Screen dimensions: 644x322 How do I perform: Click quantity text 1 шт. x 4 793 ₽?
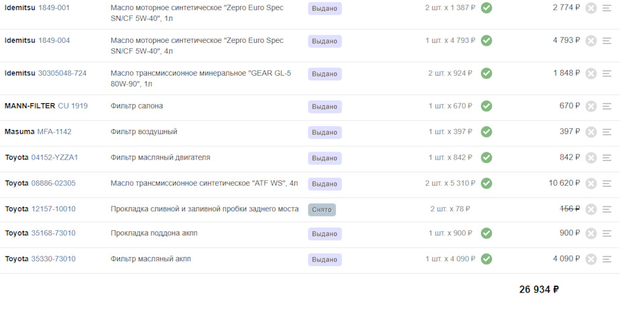click(x=450, y=40)
